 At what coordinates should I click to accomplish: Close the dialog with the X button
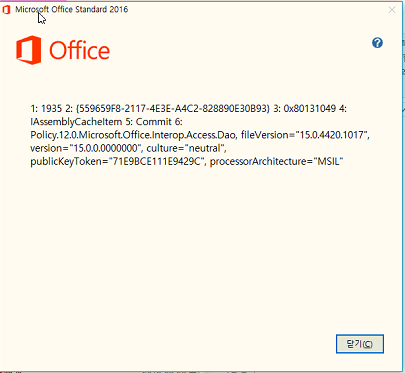tap(392, 10)
